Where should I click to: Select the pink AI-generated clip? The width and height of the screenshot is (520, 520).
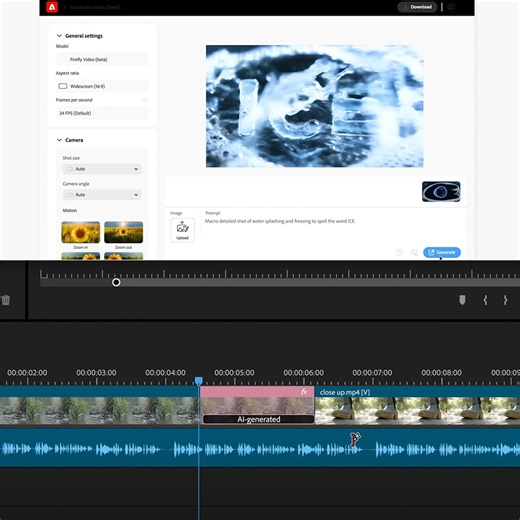[257, 405]
